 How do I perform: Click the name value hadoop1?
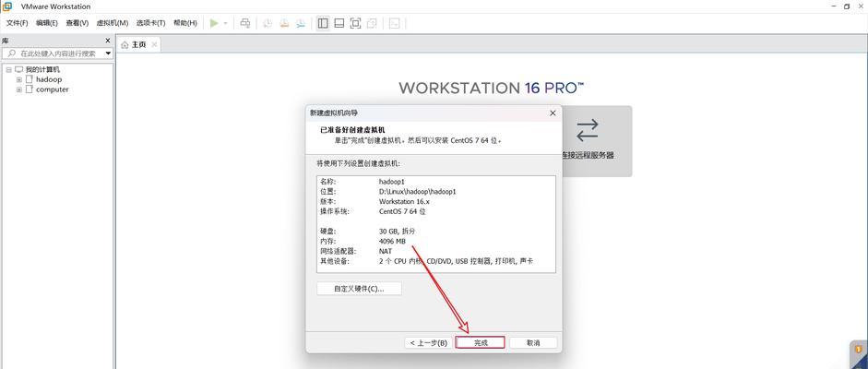[x=394, y=182]
